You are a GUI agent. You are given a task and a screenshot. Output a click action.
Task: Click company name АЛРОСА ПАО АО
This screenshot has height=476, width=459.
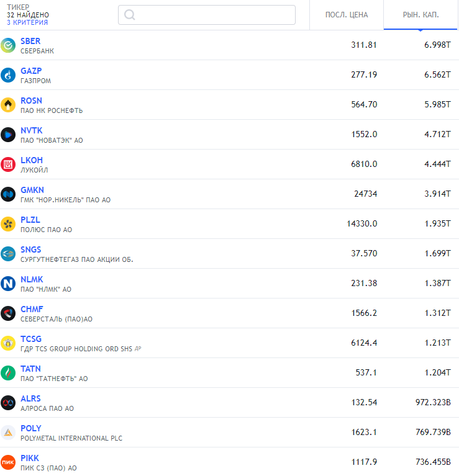pos(47,408)
